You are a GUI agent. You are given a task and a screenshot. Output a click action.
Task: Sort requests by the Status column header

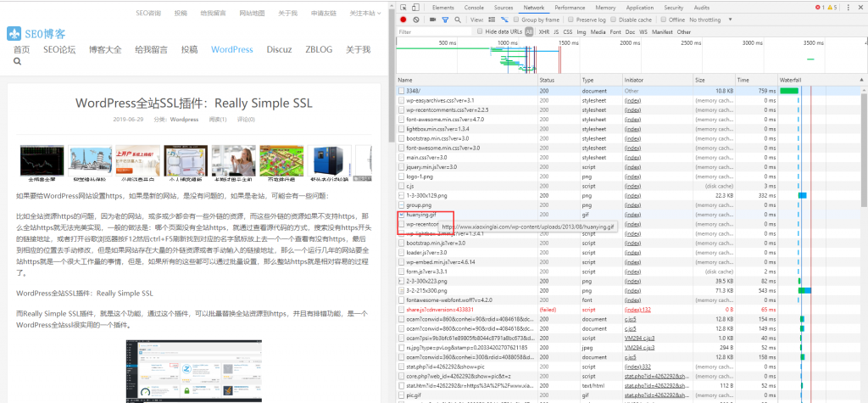559,81
